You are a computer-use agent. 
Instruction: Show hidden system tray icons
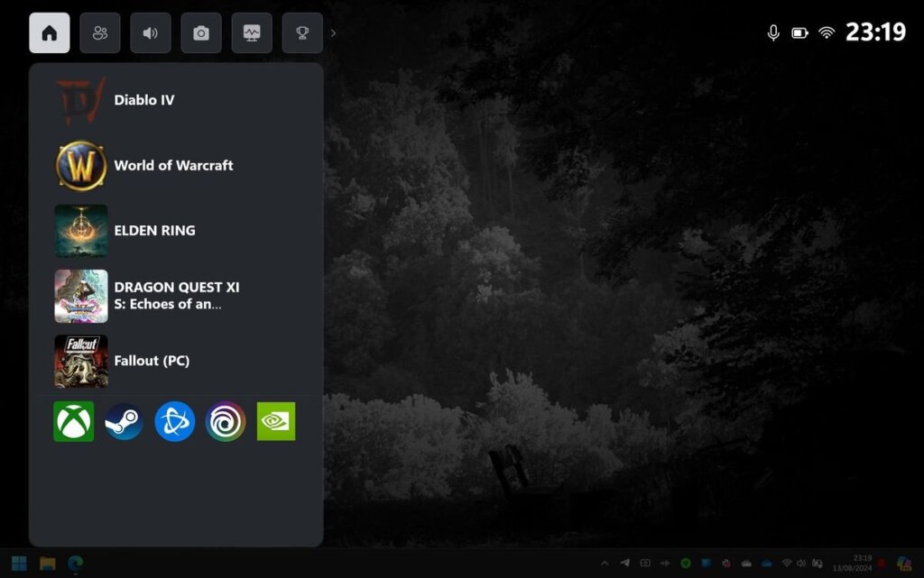[x=604, y=564]
